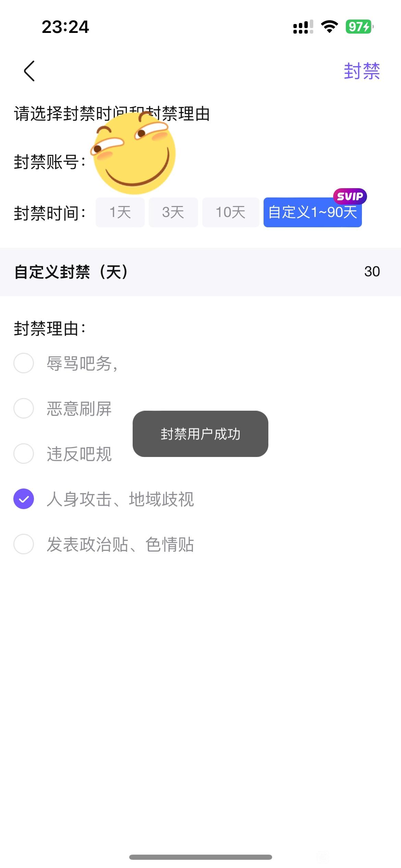Tap the Wi-Fi status icon
The image size is (401, 868).
(329, 27)
